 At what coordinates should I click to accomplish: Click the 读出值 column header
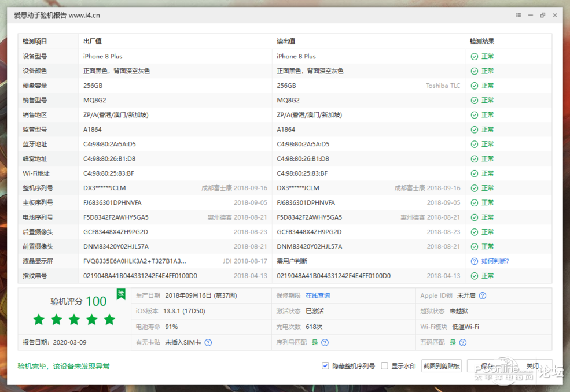pyautogui.click(x=286, y=42)
